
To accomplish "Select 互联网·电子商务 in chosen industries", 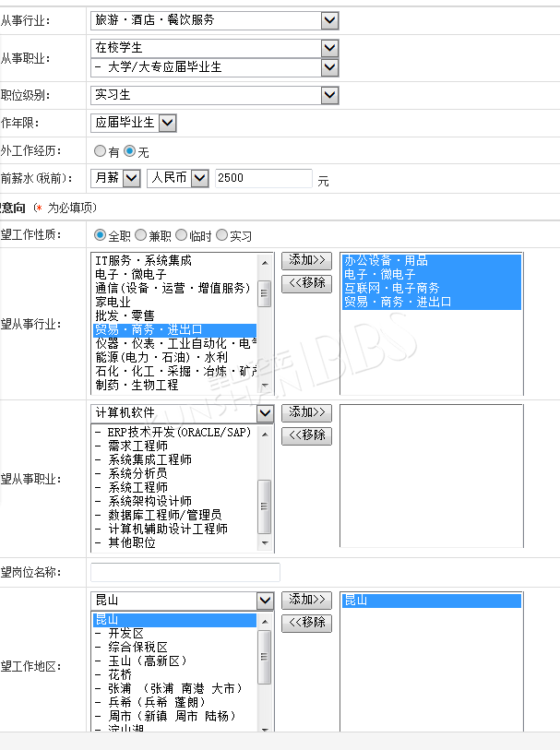I will [x=392, y=288].
